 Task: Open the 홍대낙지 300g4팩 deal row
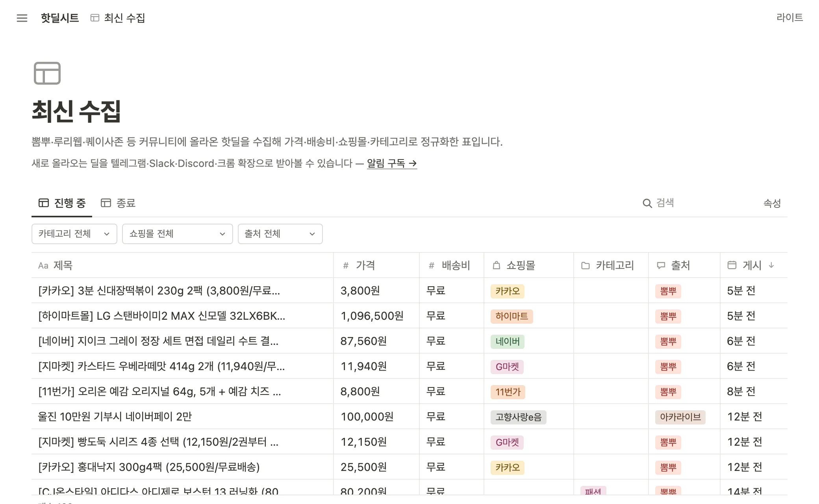[409, 467]
